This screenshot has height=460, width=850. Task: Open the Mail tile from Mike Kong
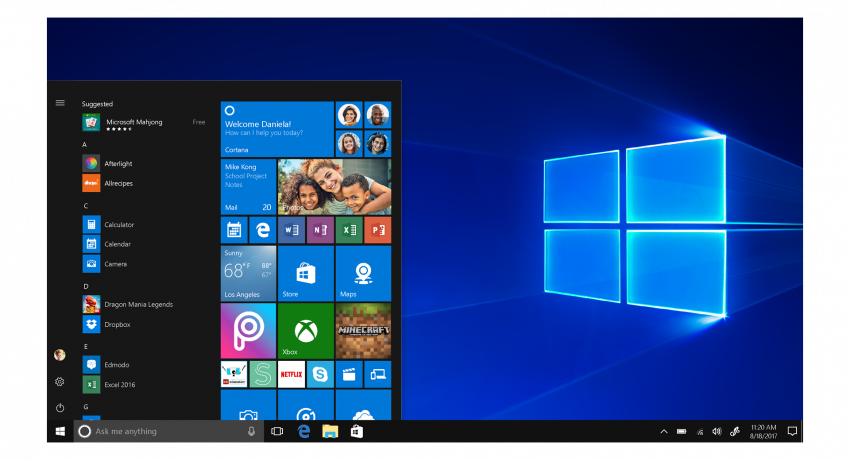pos(248,186)
